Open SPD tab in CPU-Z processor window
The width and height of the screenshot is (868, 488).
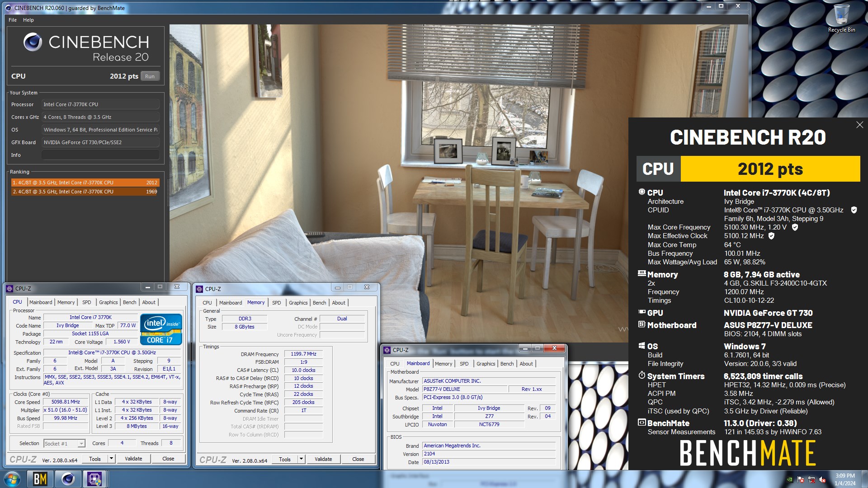point(87,302)
